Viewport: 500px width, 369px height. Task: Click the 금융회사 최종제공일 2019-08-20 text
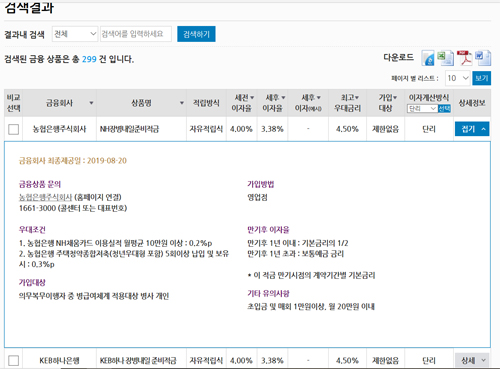point(73,161)
